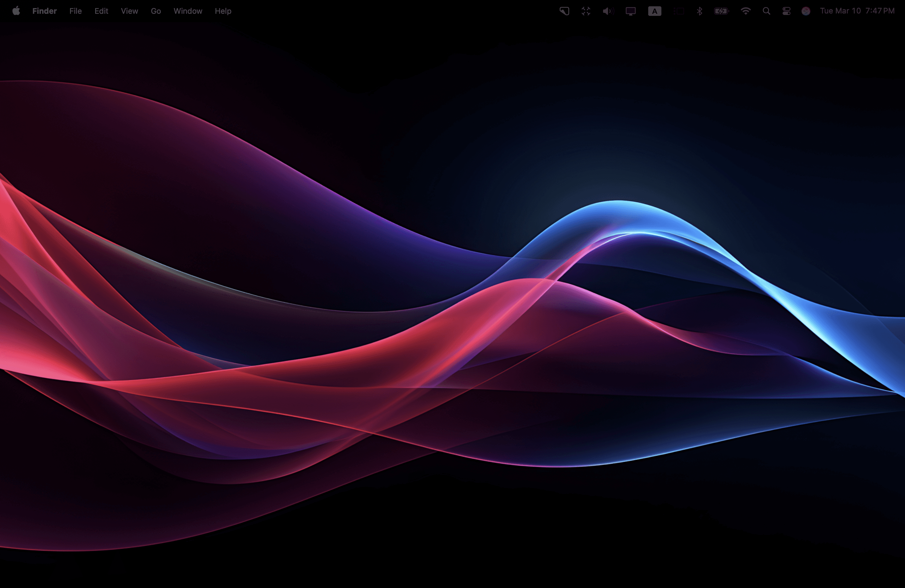Open the View menu
Screen dimensions: 905x588
129,11
